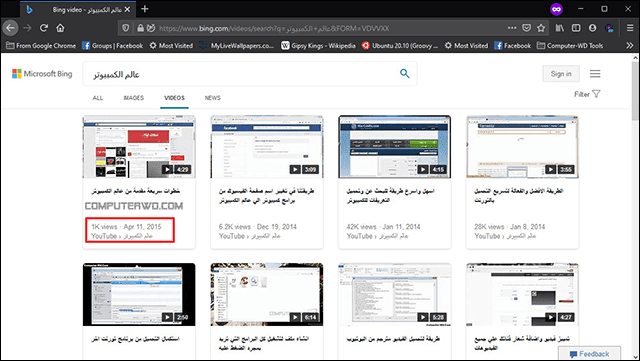Click the '6.2K views · Dec 19, 2014' text
The width and height of the screenshot is (640, 361).
coord(258,227)
